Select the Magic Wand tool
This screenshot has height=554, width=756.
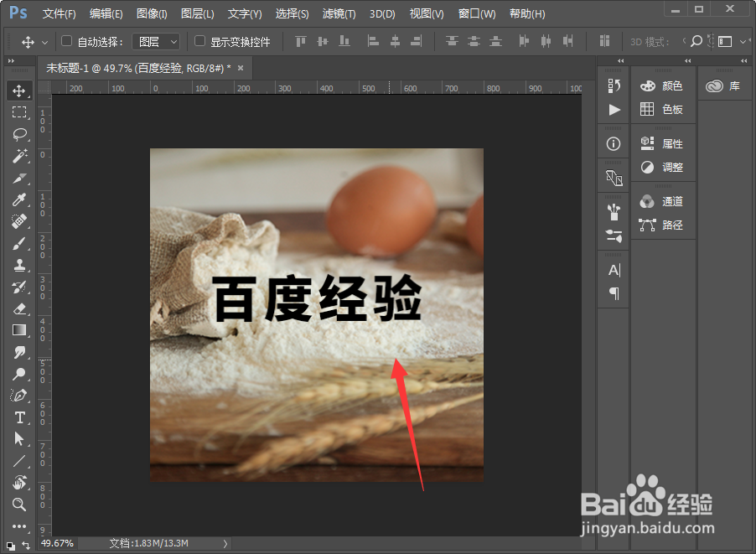coord(19,156)
